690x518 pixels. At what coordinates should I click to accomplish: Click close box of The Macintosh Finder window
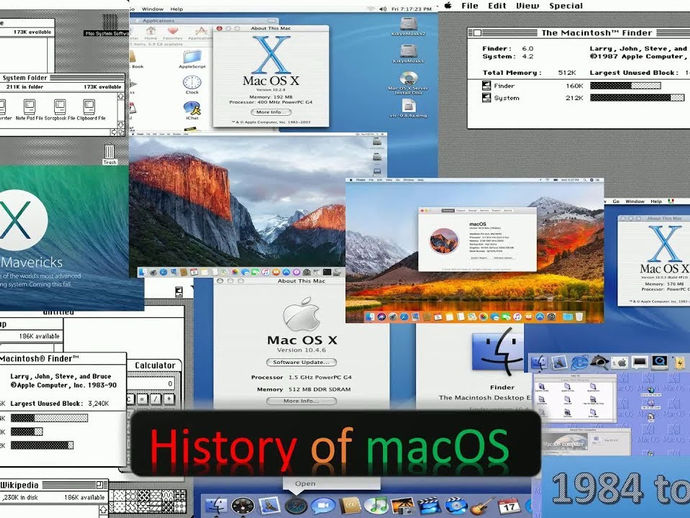coord(477,33)
